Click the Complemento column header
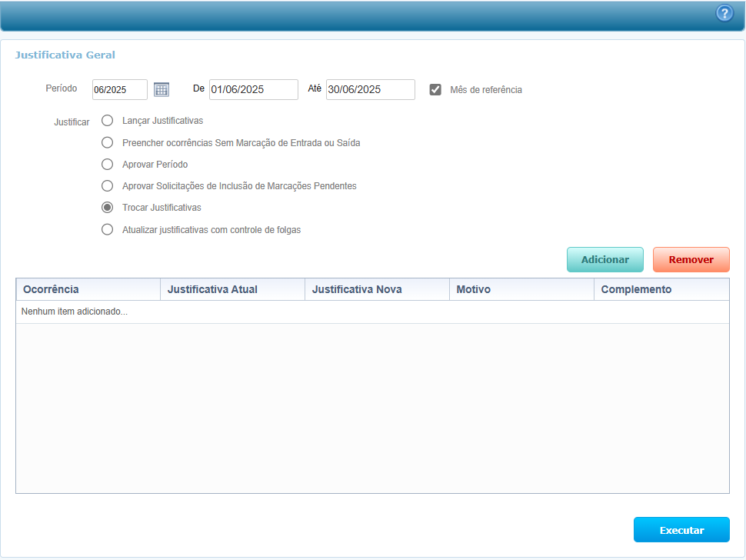 click(662, 289)
